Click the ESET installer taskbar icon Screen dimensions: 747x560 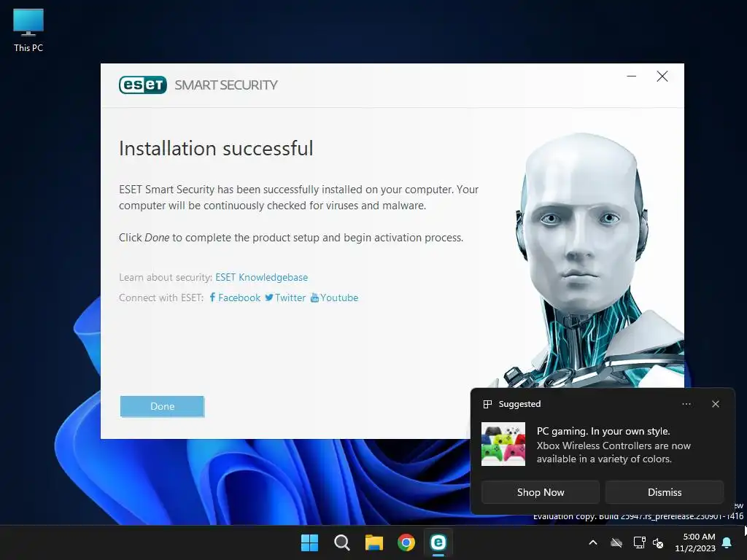tap(438, 542)
